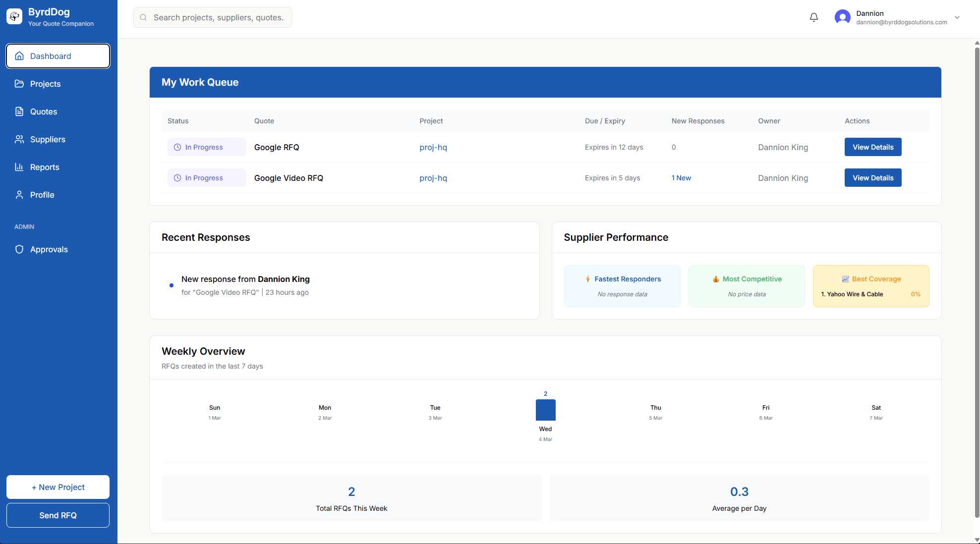The image size is (980, 544).
Task: Click the ByrdDog logo icon
Action: pyautogui.click(x=14, y=16)
